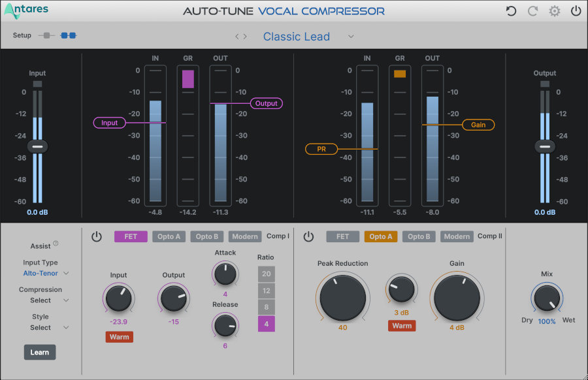Toggle Warm mode on the first compressor
This screenshot has width=588, height=380.
(119, 337)
